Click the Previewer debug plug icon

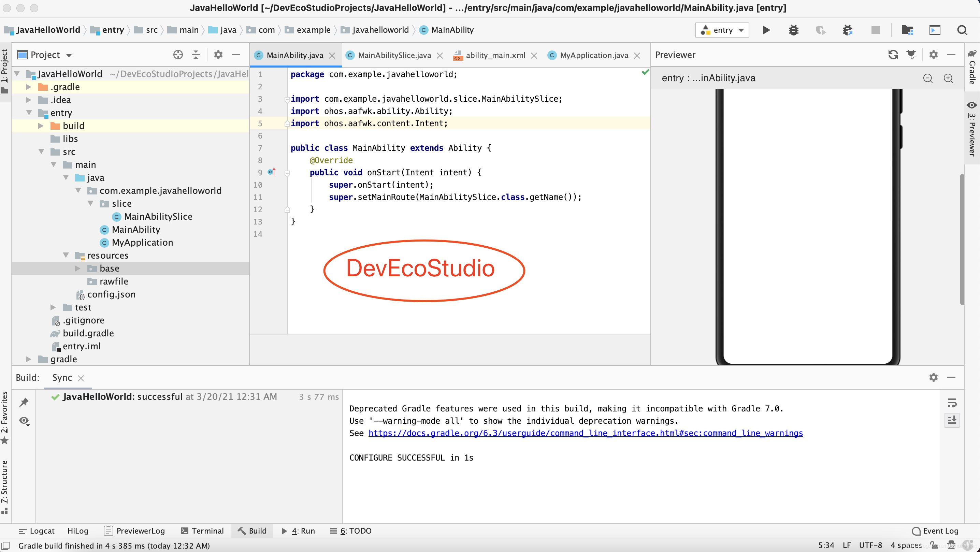[x=911, y=55]
